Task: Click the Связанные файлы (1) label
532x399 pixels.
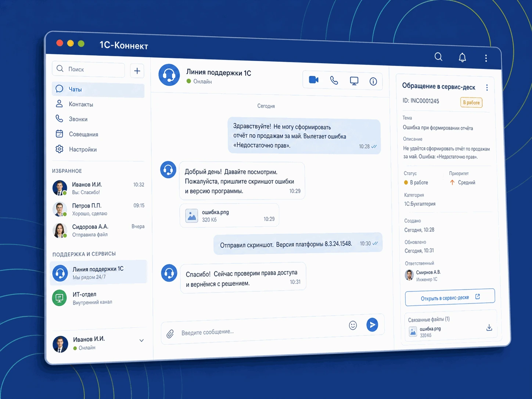Action: coord(429,320)
